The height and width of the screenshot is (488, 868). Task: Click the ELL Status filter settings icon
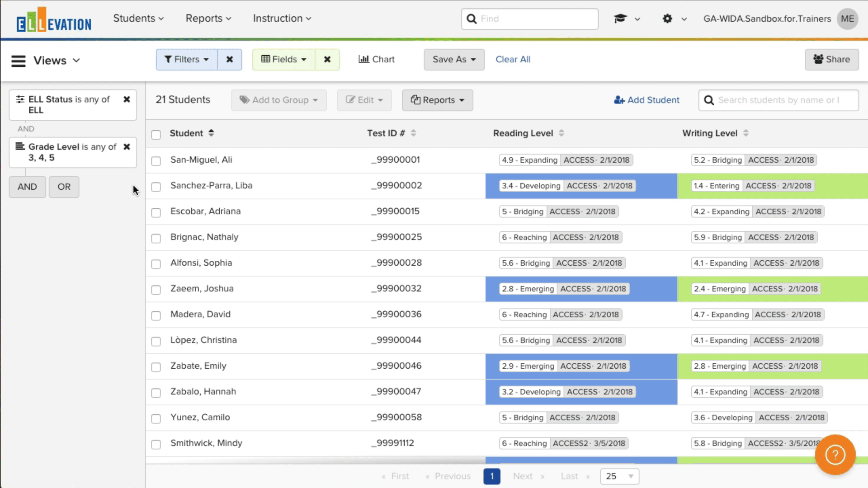[x=20, y=99]
